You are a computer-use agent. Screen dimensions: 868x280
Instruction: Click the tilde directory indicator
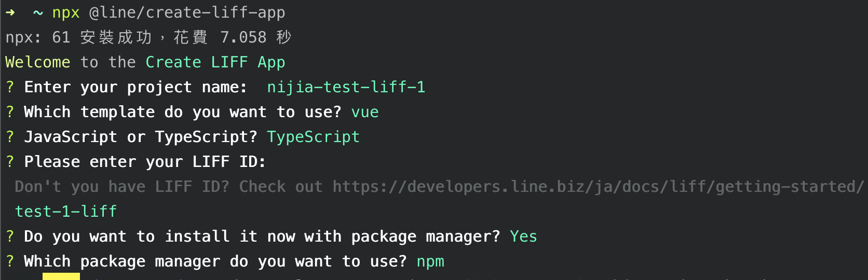click(38, 12)
